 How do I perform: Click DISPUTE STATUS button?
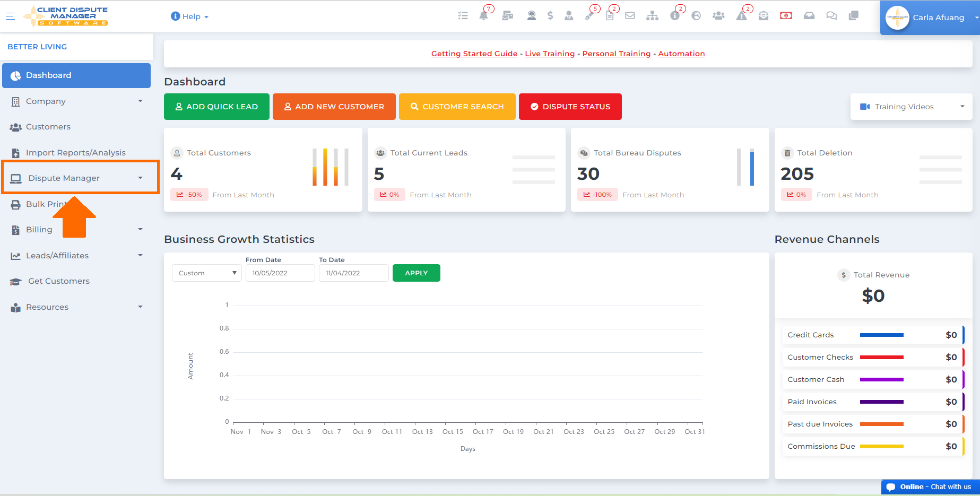pyautogui.click(x=570, y=107)
